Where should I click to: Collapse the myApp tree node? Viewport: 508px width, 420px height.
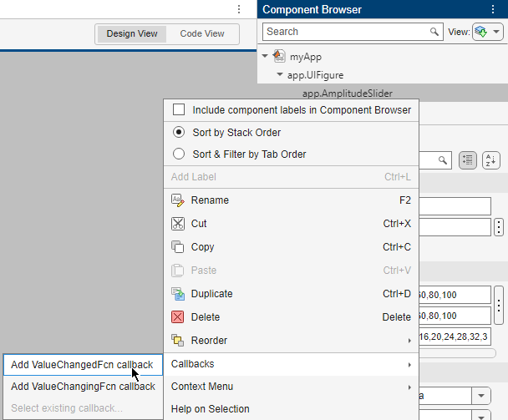click(x=265, y=57)
